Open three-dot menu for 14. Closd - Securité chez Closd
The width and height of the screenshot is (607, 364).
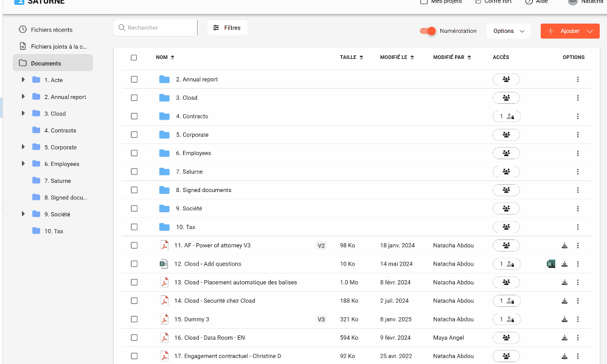click(x=577, y=301)
